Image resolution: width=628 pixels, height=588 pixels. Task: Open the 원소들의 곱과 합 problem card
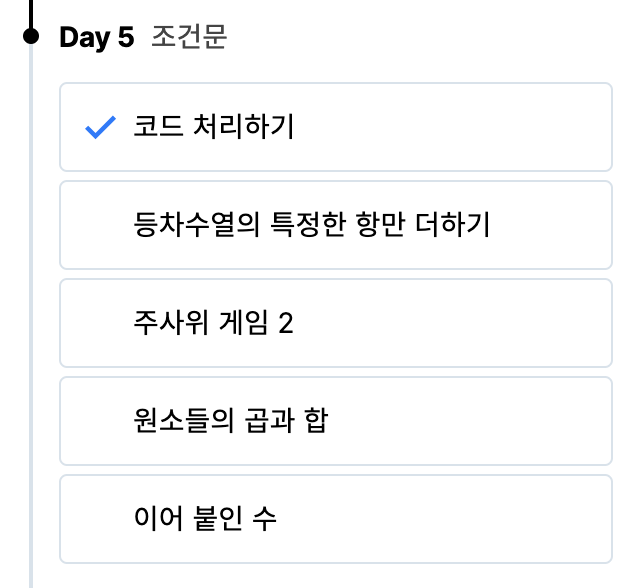coord(450,421)
